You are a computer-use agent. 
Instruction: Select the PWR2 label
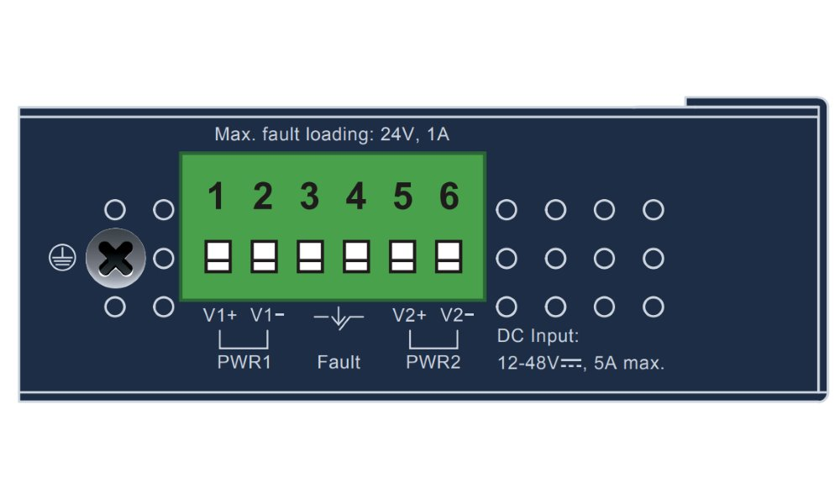(x=433, y=363)
